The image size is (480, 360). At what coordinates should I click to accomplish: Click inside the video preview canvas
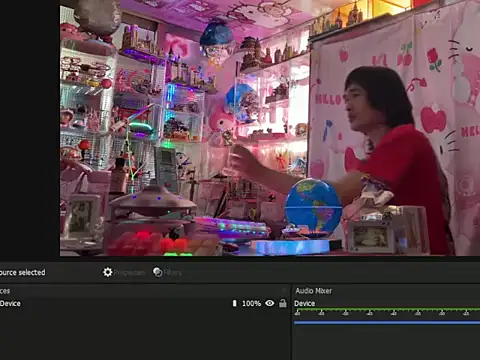click(x=270, y=128)
